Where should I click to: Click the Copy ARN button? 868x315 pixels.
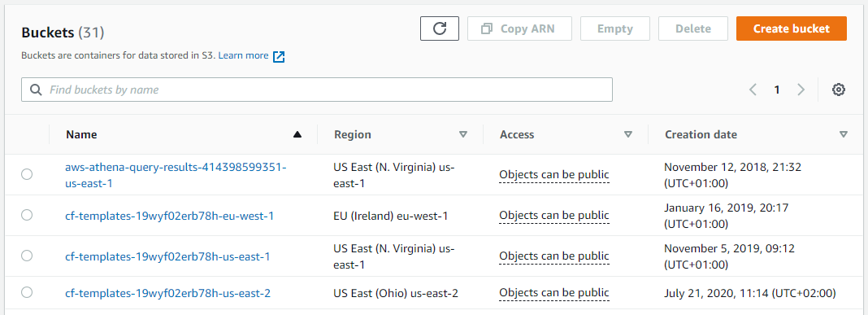pyautogui.click(x=519, y=28)
